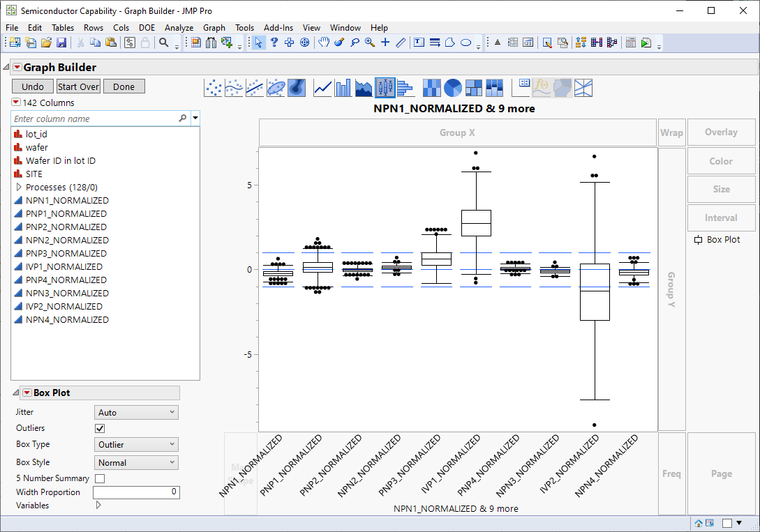760x532 pixels.
Task: Choose the Bar chart element icon
Action: click(x=343, y=88)
